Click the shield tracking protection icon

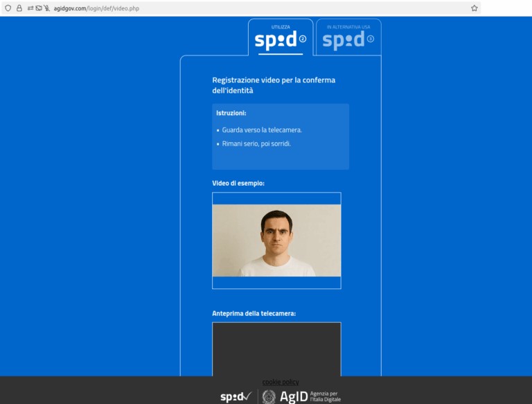coord(8,8)
